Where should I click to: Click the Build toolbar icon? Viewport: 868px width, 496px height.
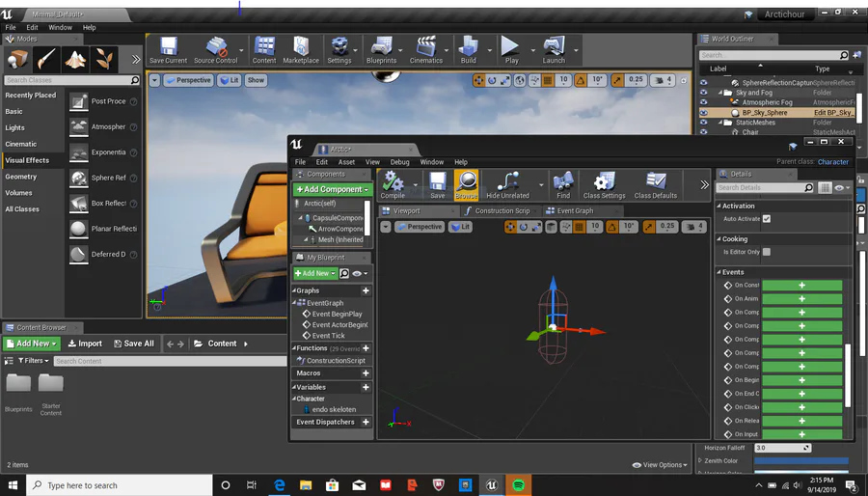469,50
